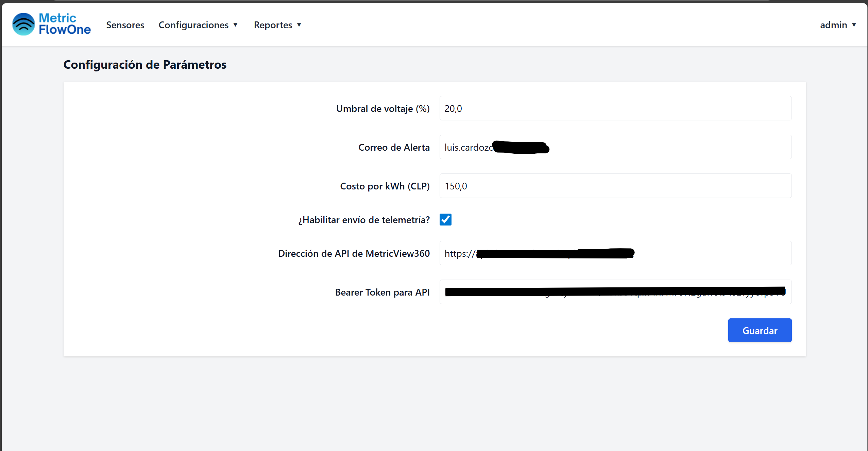Click the Bearer Token para API label
The width and height of the screenshot is (868, 451).
click(382, 292)
